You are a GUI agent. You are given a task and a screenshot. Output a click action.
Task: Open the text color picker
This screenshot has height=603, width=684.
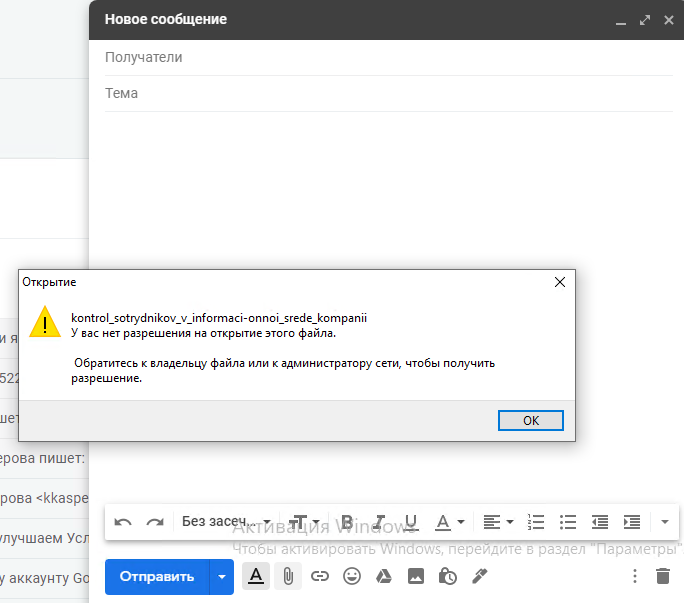[449, 522]
